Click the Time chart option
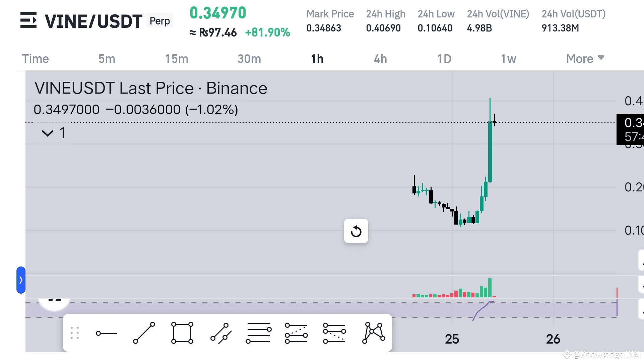 tap(36, 59)
